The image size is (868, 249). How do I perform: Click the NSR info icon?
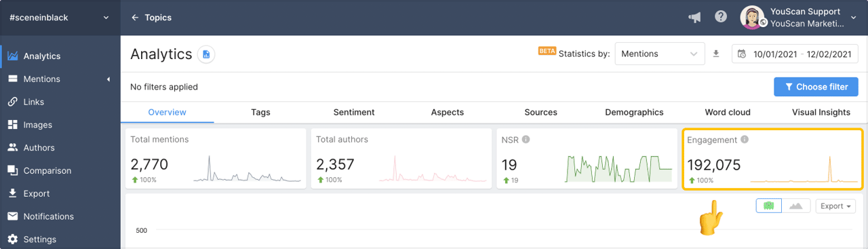526,140
